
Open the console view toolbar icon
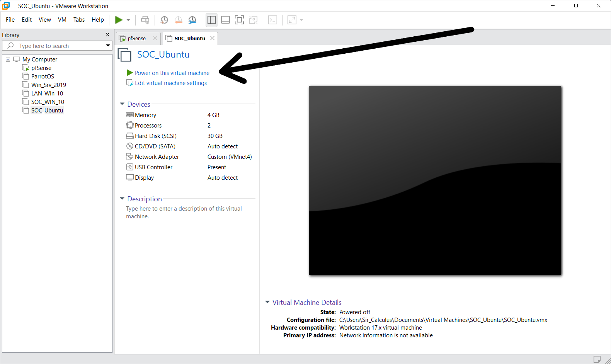coord(273,20)
